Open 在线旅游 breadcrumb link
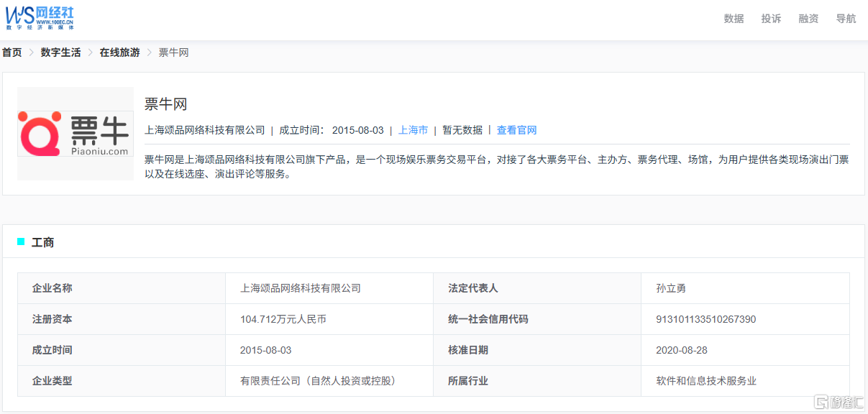The height and width of the screenshot is (414, 868). [x=119, y=52]
